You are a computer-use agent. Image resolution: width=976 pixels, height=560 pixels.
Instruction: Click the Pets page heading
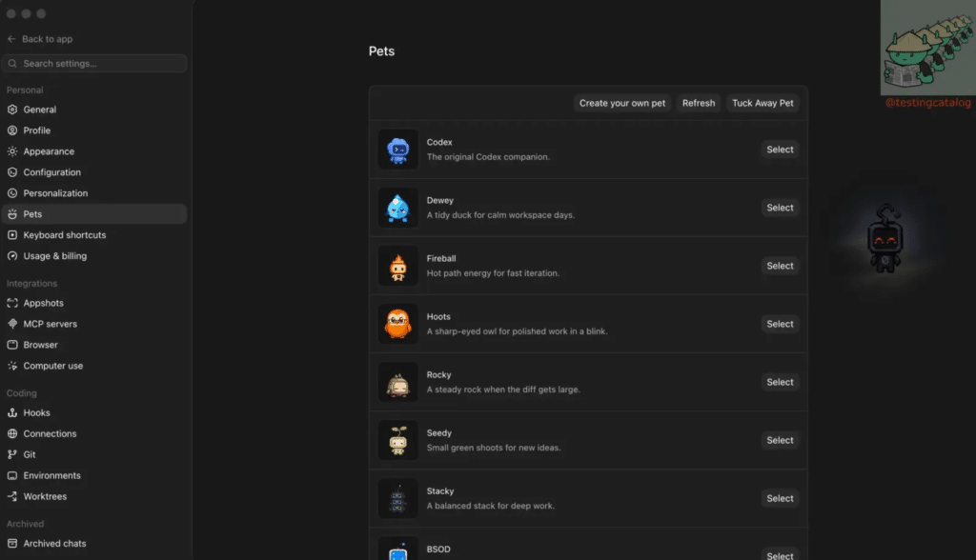click(x=381, y=51)
